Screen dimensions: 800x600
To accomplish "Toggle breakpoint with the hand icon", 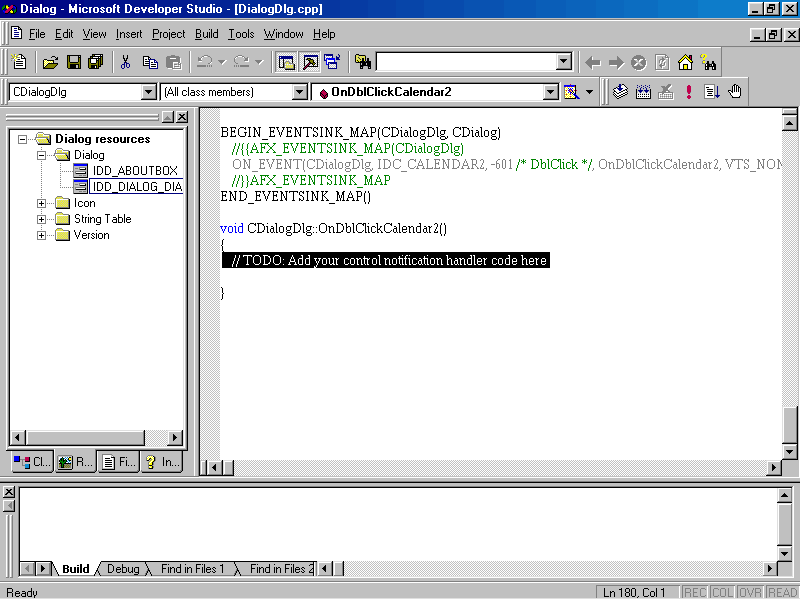I will [735, 92].
